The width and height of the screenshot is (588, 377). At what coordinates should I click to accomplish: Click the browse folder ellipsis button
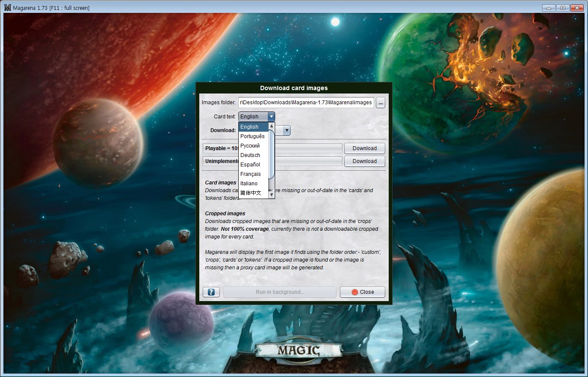(381, 103)
